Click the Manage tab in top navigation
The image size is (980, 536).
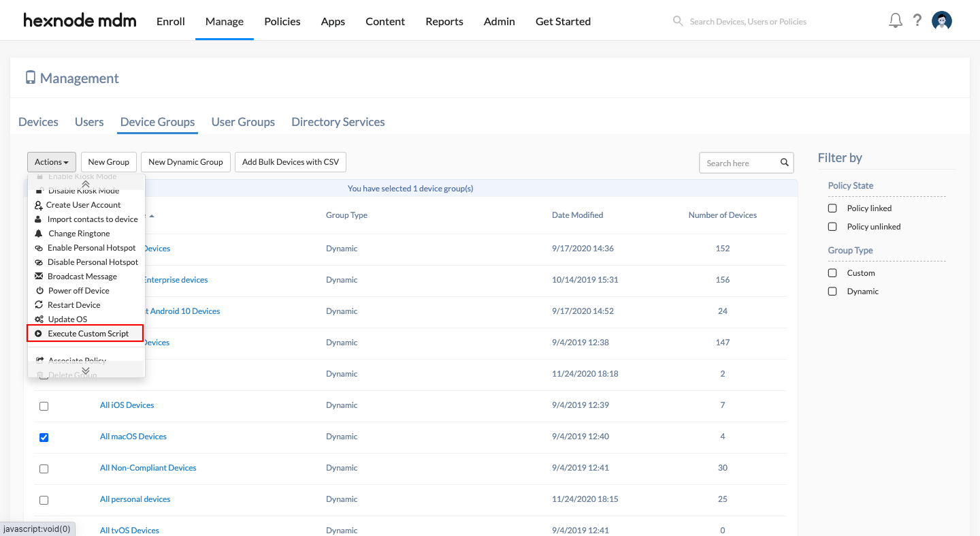[225, 21]
